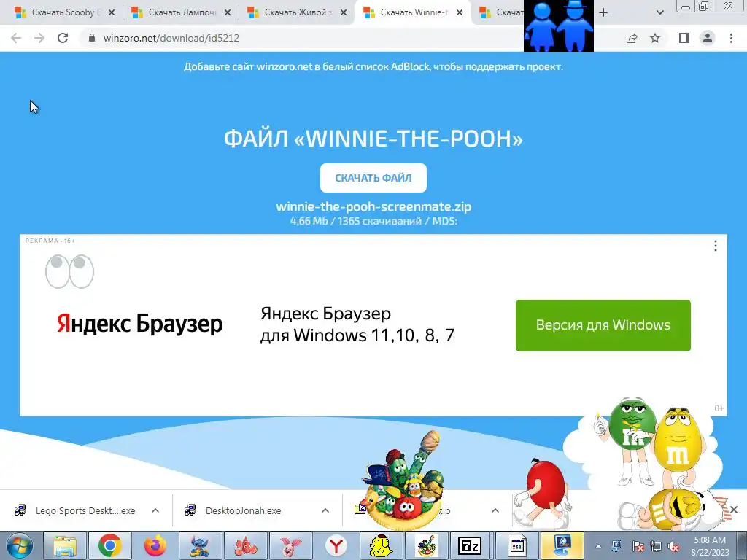
Task: Click the Google Chrome taskbar icon
Action: tap(110, 545)
